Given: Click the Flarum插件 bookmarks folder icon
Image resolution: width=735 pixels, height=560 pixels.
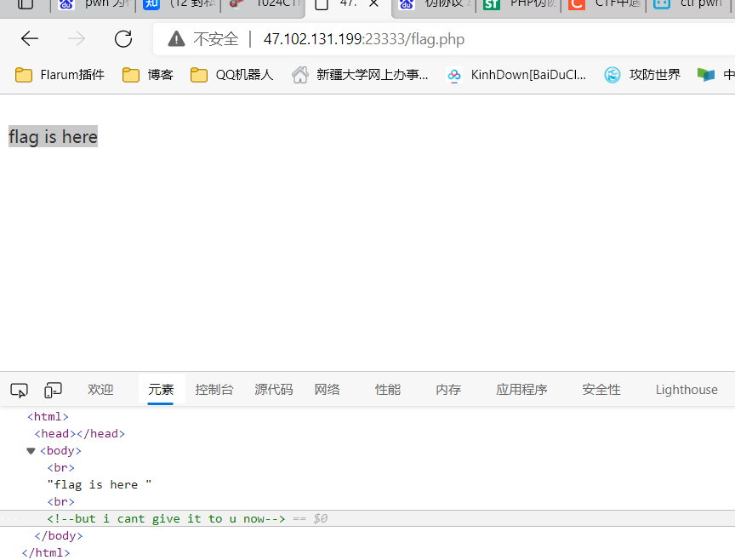Looking at the screenshot, I should (x=23, y=74).
